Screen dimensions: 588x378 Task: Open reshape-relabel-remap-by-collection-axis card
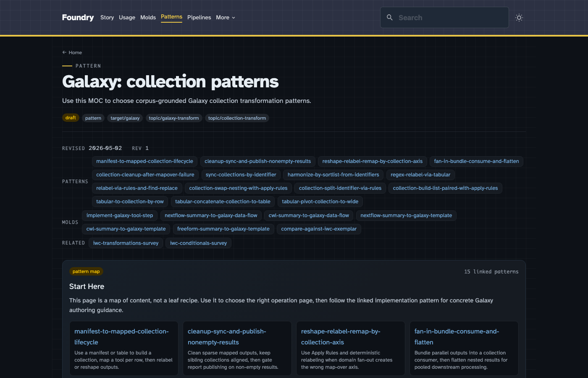[351, 349]
